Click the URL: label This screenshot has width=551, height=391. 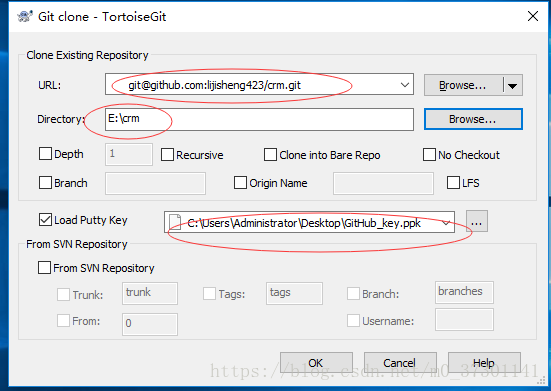coord(50,85)
